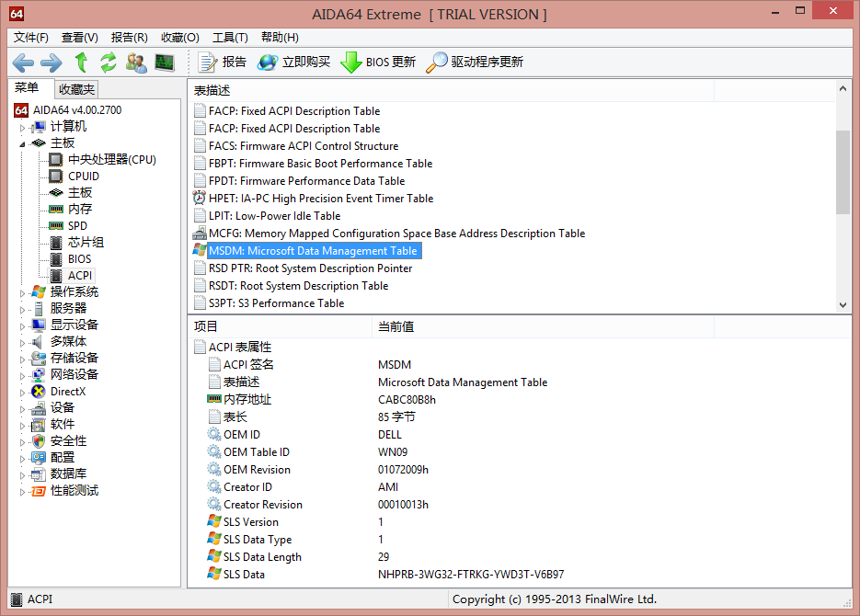Expand the 计算机 tree node
This screenshot has width=860, height=616.
(x=22, y=128)
